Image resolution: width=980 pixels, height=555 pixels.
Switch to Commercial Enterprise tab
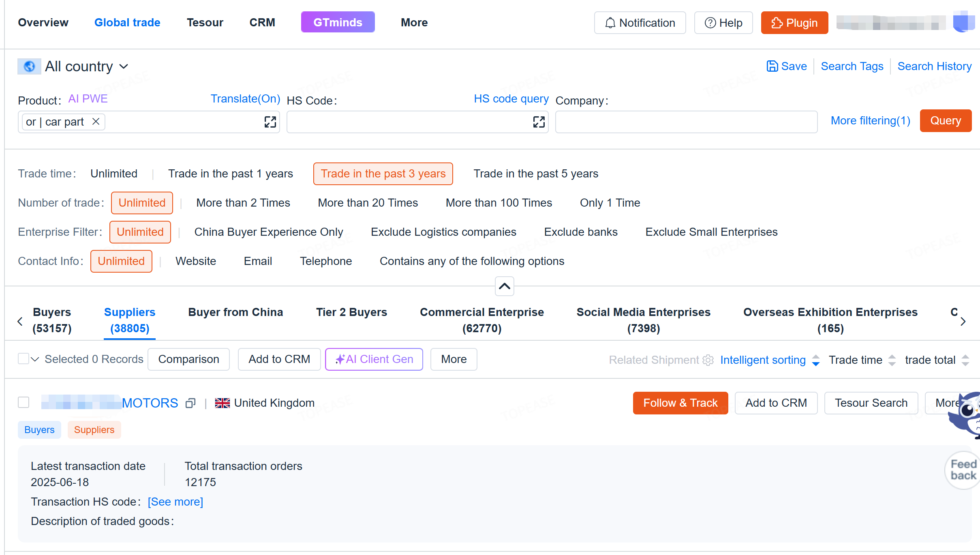point(482,320)
